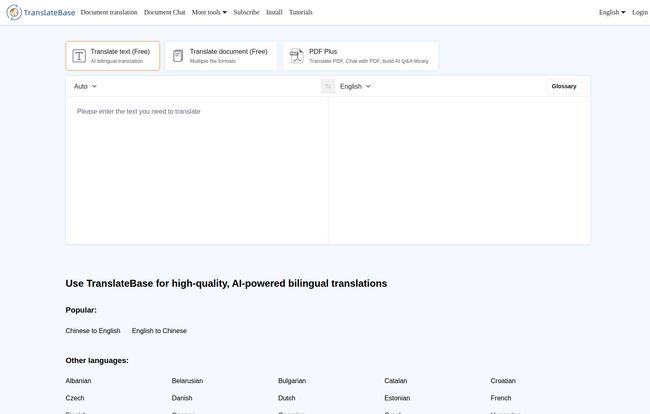Image resolution: width=650 pixels, height=414 pixels.
Task: Expand the More tools menu
Action: tap(209, 13)
